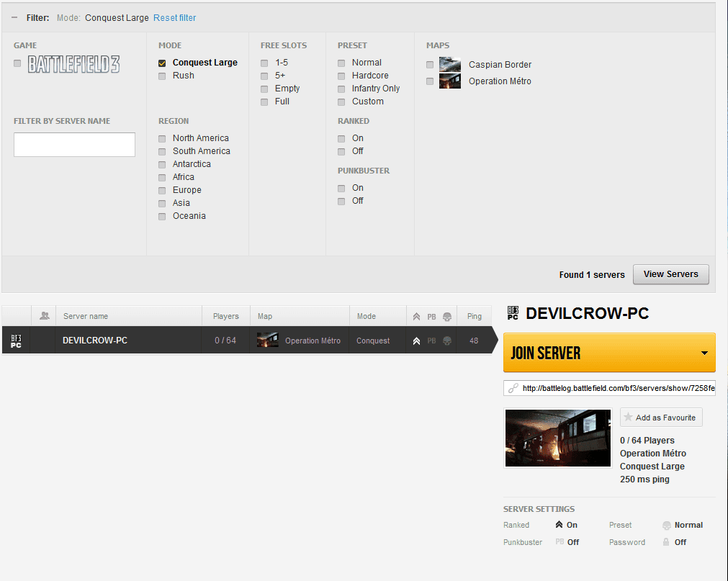The image size is (728, 581).
Task: Select the DEVILCROW-PC server row name
Action: [x=95, y=340]
